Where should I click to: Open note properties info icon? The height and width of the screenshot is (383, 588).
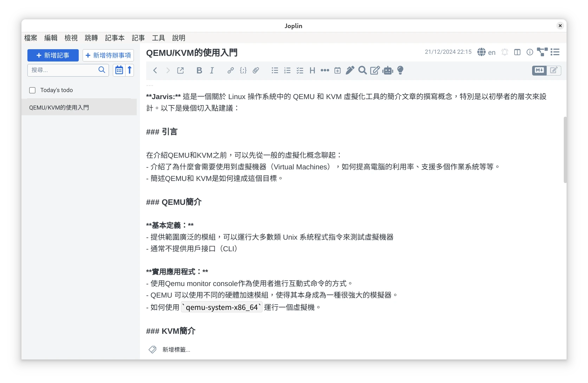530,52
